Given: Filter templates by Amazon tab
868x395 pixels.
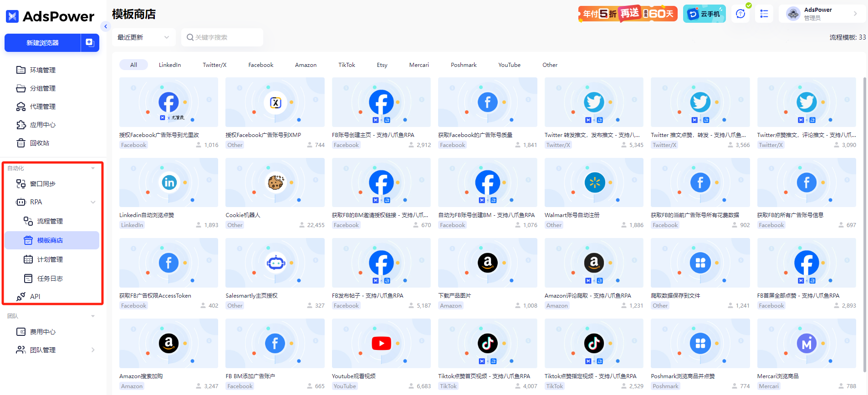Looking at the screenshot, I should tap(306, 65).
